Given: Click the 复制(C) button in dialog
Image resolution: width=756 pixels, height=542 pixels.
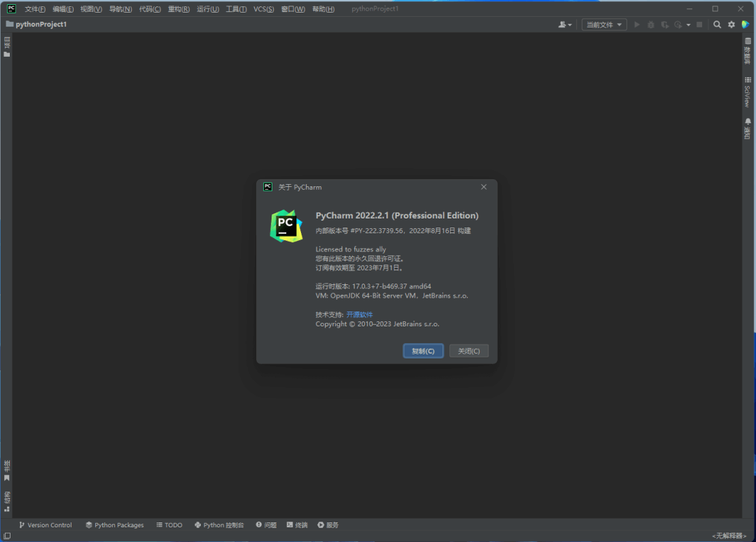Looking at the screenshot, I should click(x=423, y=351).
